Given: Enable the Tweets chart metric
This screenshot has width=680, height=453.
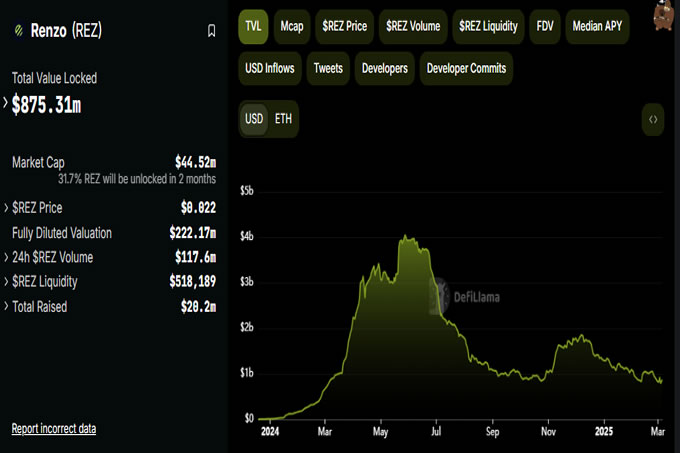Looking at the screenshot, I should click(328, 68).
